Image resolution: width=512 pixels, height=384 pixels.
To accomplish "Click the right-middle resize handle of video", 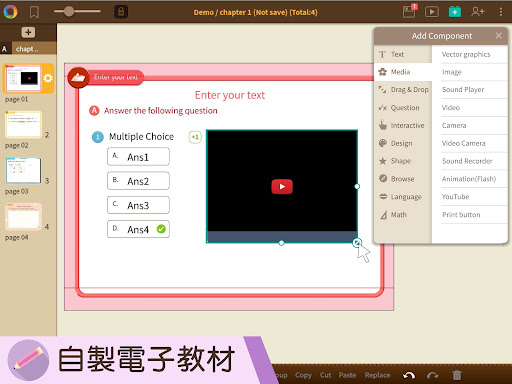I will [x=357, y=186].
